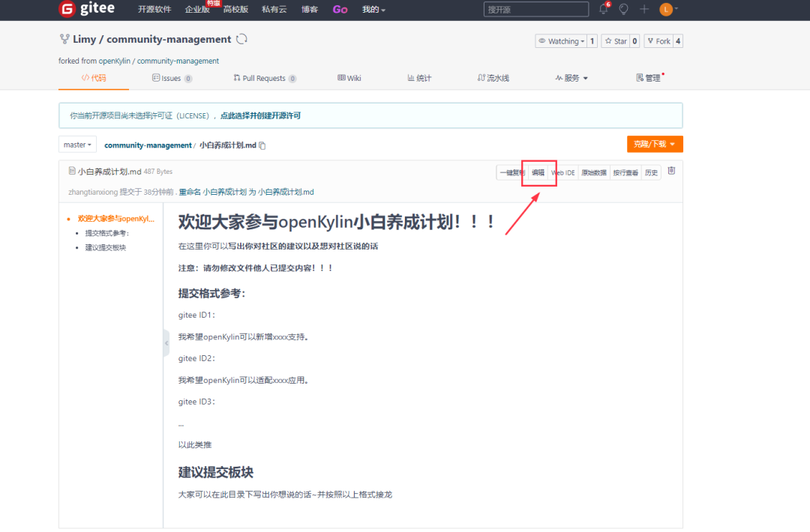Click the 点此选择并创建开源许可 link
810x532 pixels.
tap(260, 115)
